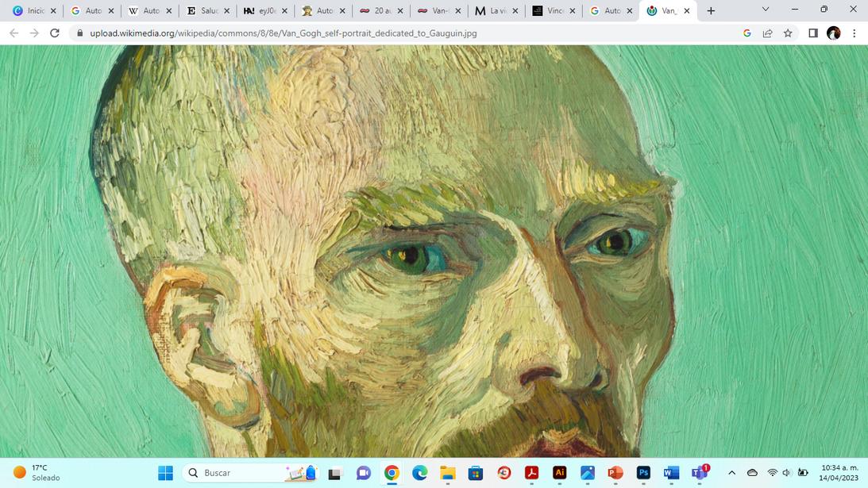This screenshot has height=488, width=868.
Task: Open Wi-Fi network settings
Action: [772, 473]
